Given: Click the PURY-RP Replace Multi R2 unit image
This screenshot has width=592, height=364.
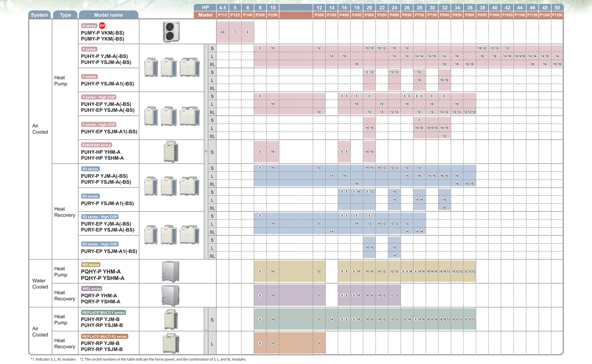Looking at the screenshot, I should 171,343.
